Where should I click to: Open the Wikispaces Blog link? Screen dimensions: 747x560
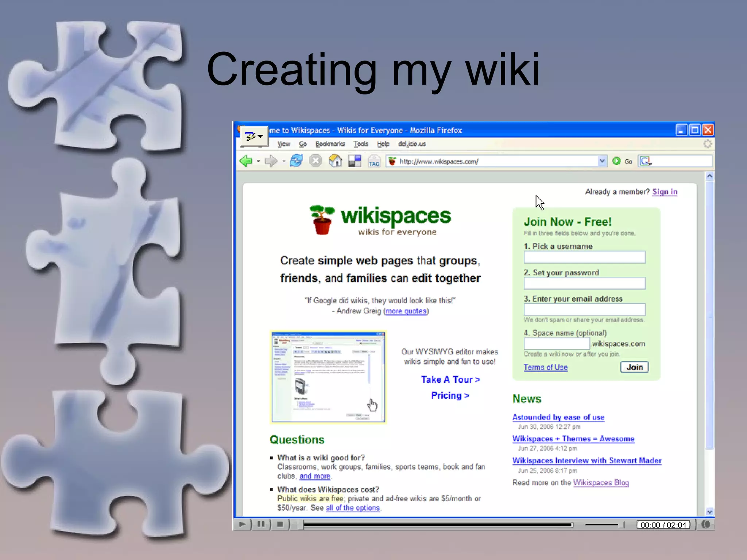[601, 483]
